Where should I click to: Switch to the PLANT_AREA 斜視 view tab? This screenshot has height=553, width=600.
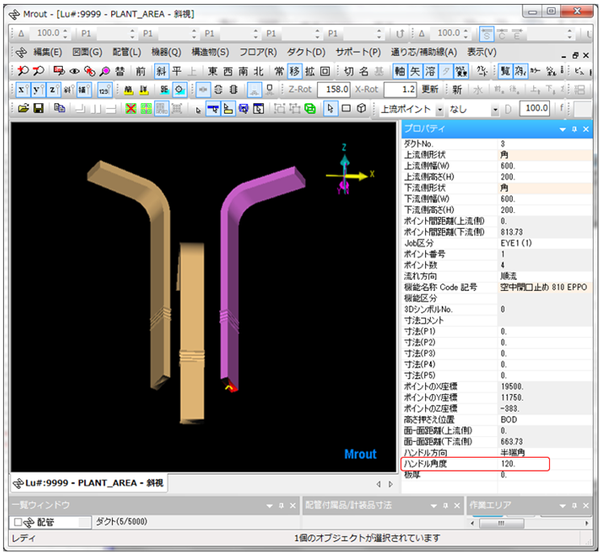coord(90,483)
